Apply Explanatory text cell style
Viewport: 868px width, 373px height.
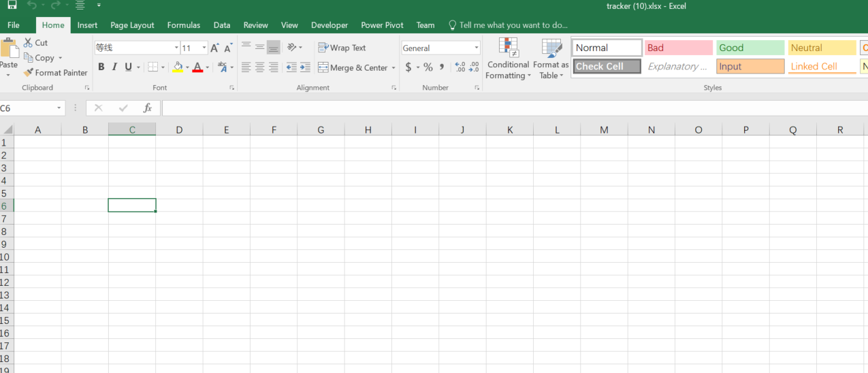679,66
